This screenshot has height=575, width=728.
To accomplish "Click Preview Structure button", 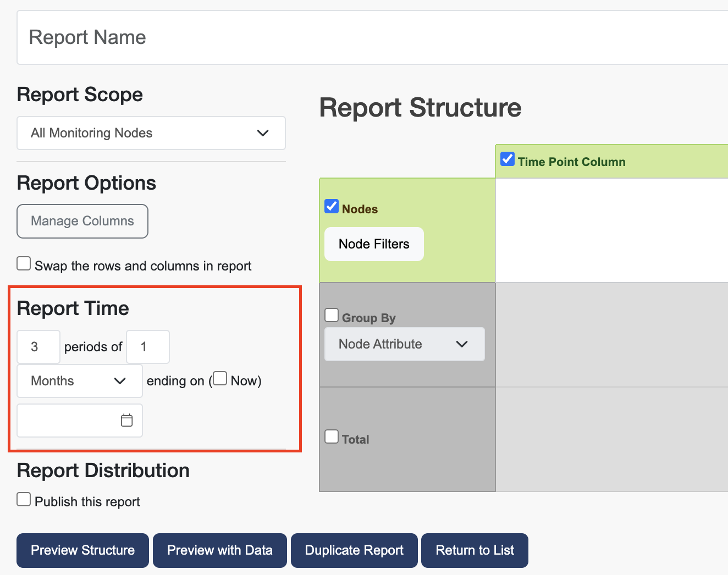I will tap(82, 550).
